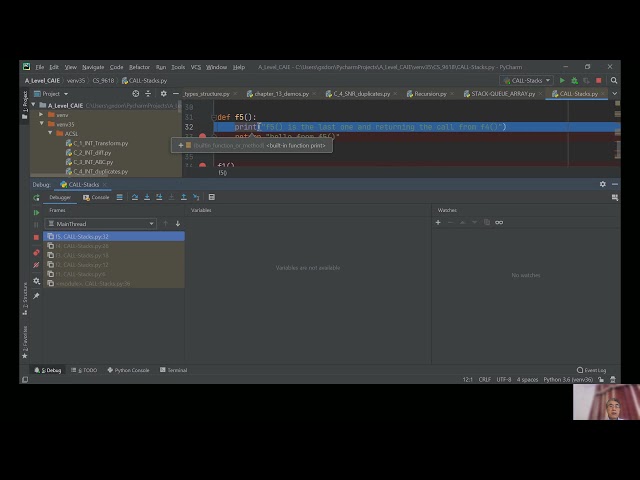Pin the debug tab with pin icon
This screenshot has height=480, width=640.
36,296
